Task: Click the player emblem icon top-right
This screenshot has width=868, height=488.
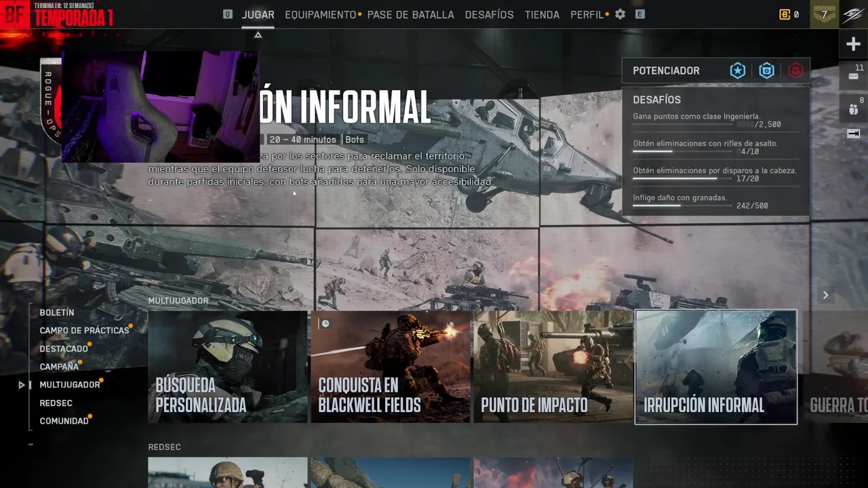Action: click(x=853, y=14)
